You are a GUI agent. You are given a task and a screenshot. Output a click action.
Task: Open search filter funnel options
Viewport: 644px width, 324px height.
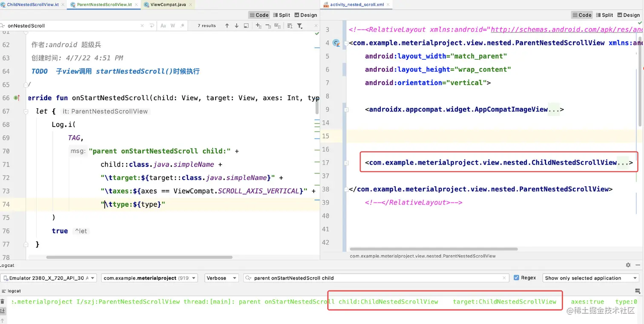300,26
